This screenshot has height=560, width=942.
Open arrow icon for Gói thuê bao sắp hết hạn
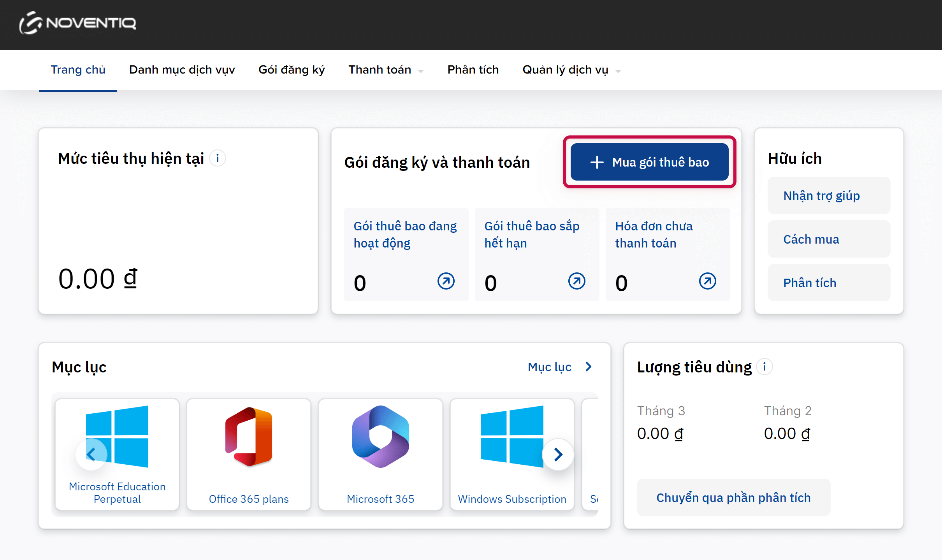click(x=576, y=281)
